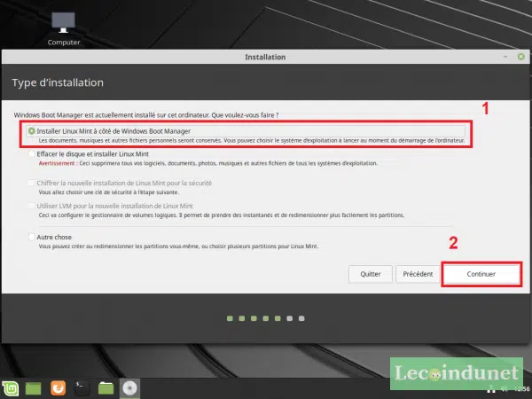Open the Terminal from the taskbar
This screenshot has width=532, height=399.
82,388
